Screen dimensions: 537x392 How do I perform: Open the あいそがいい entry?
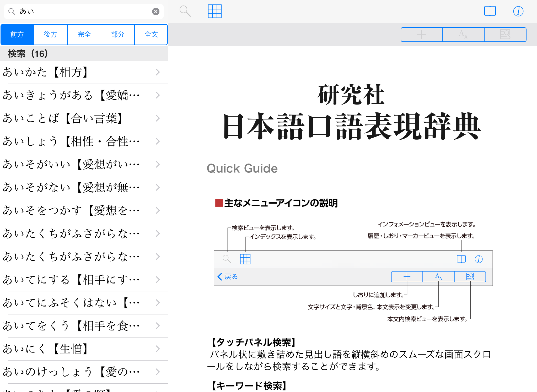tap(71, 165)
